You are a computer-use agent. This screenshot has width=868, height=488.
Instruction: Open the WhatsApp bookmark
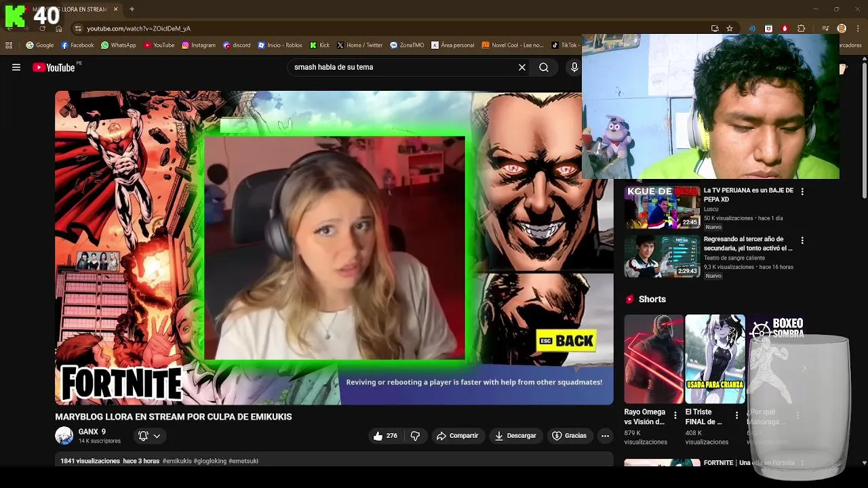click(119, 45)
